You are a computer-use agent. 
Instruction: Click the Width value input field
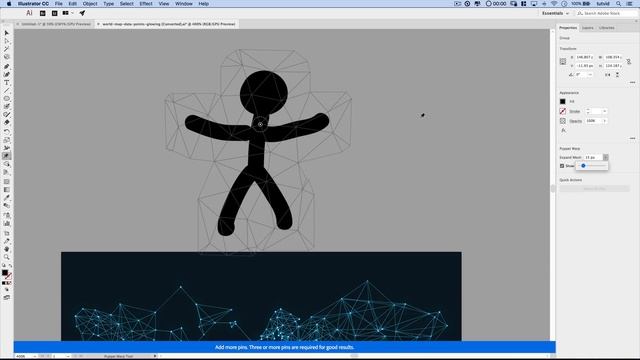click(x=613, y=58)
